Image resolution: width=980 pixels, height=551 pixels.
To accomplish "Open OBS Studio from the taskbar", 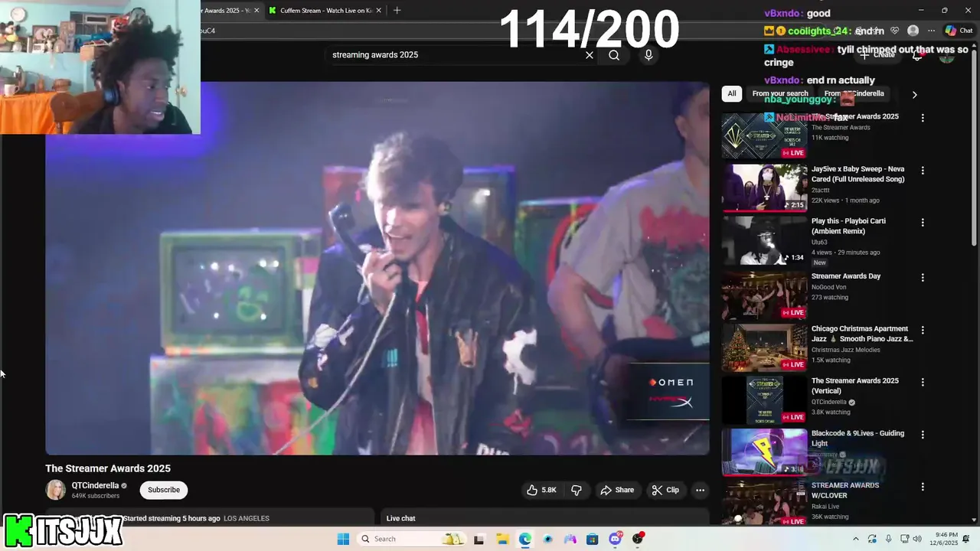I will (638, 539).
